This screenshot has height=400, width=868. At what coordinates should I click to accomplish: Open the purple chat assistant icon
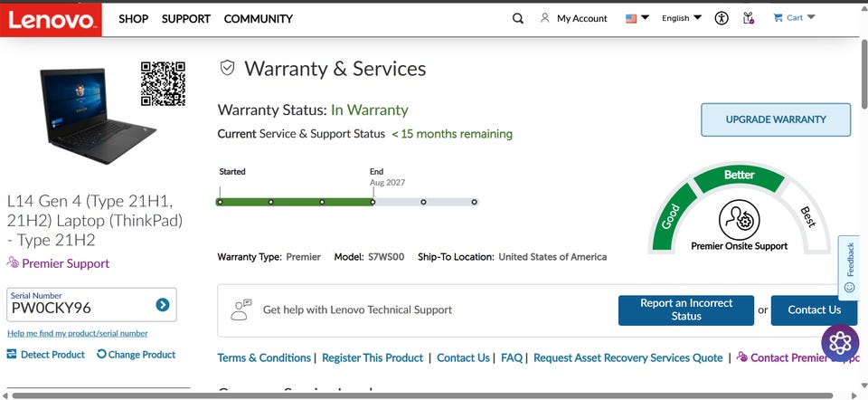pos(840,343)
